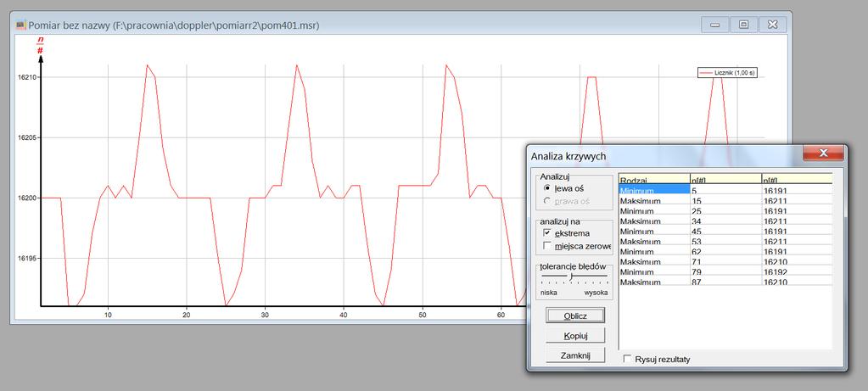Click the 16200 y-axis label
Screen dimensions: 868x391
26,198
